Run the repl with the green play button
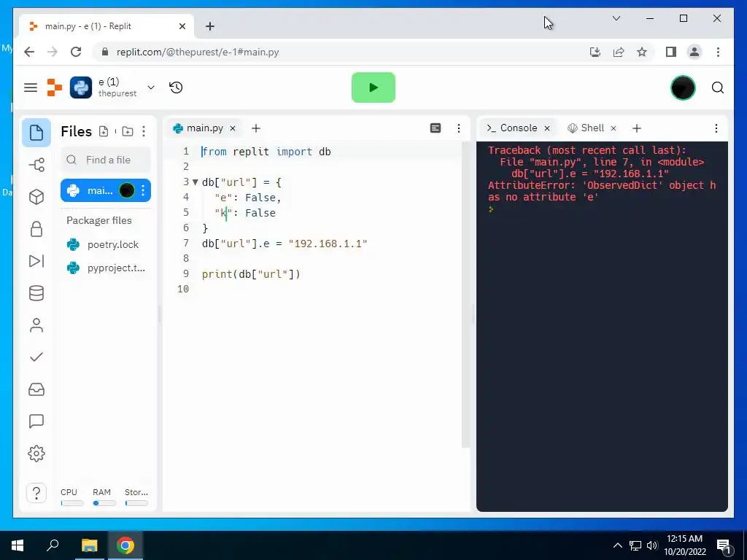Screen dimensions: 747x560 tap(373, 87)
